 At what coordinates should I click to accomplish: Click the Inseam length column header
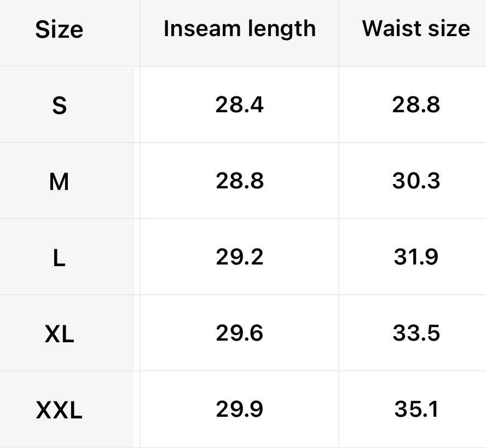click(x=239, y=29)
